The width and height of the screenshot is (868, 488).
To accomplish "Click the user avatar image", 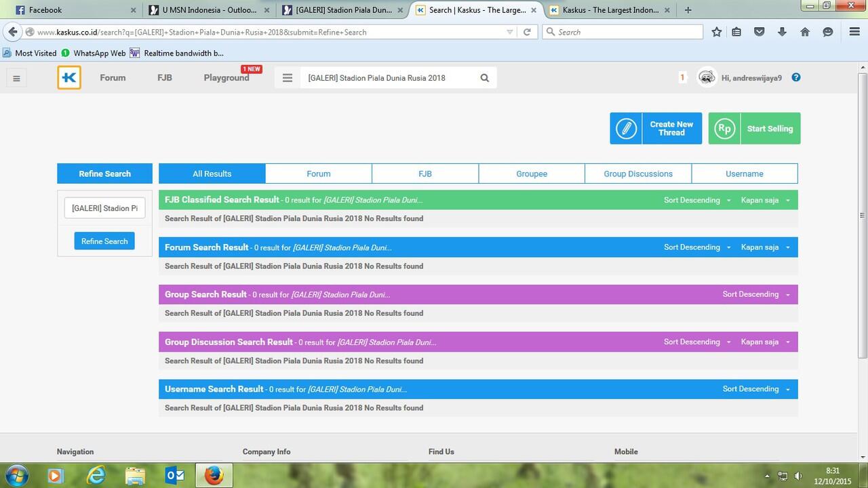I will 707,78.
